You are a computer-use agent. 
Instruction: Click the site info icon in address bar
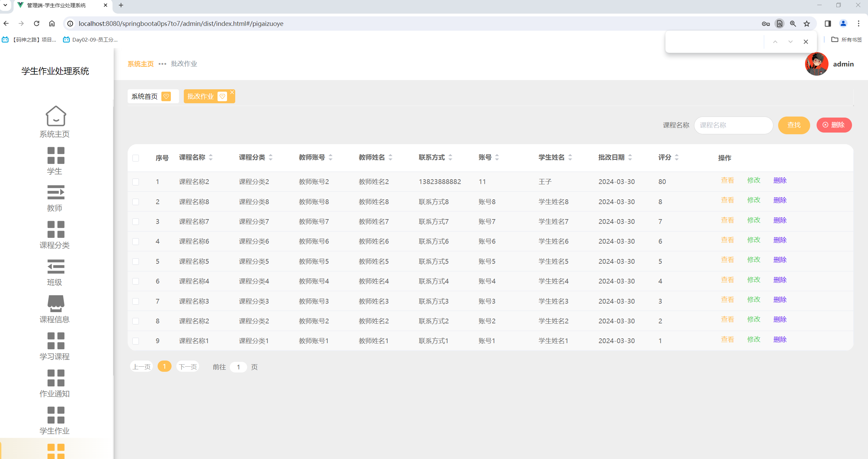point(70,24)
